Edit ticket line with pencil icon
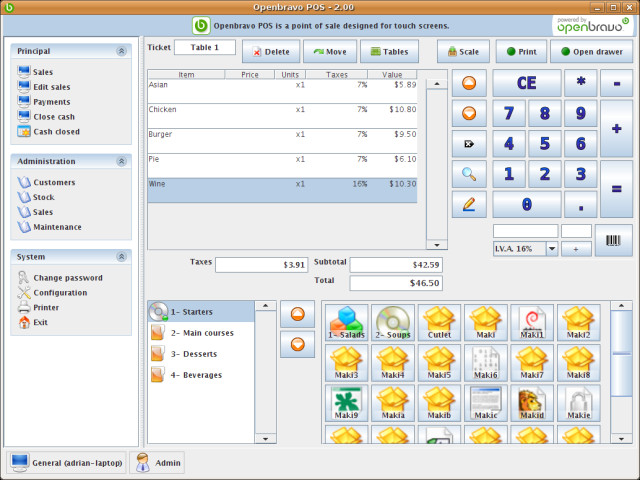 469,204
